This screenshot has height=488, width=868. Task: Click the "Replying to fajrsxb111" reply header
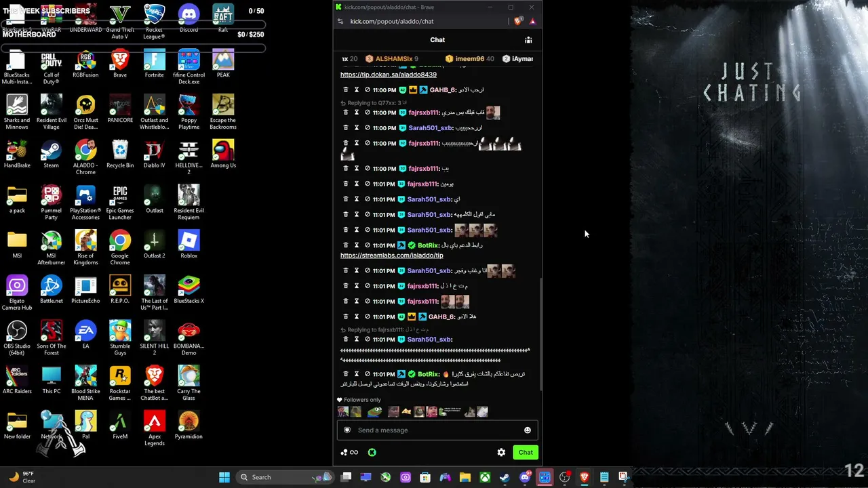(384, 329)
